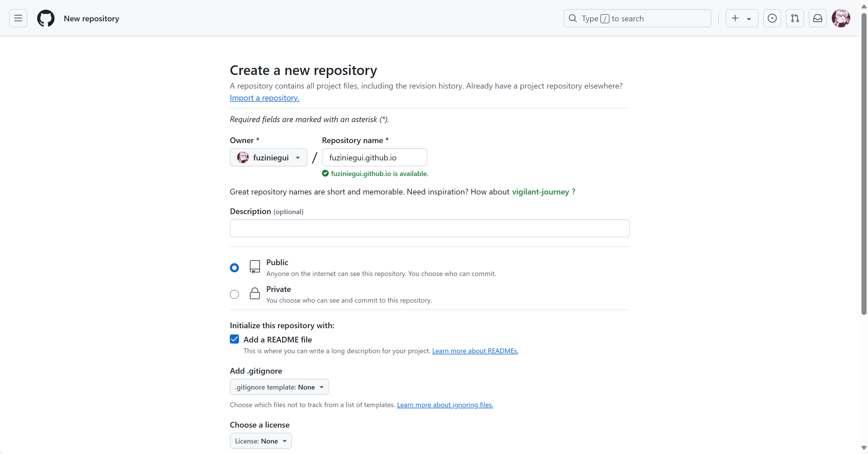Screen dimensions: 868x454
Task: Click the search magnifier icon
Action: tap(573, 18)
